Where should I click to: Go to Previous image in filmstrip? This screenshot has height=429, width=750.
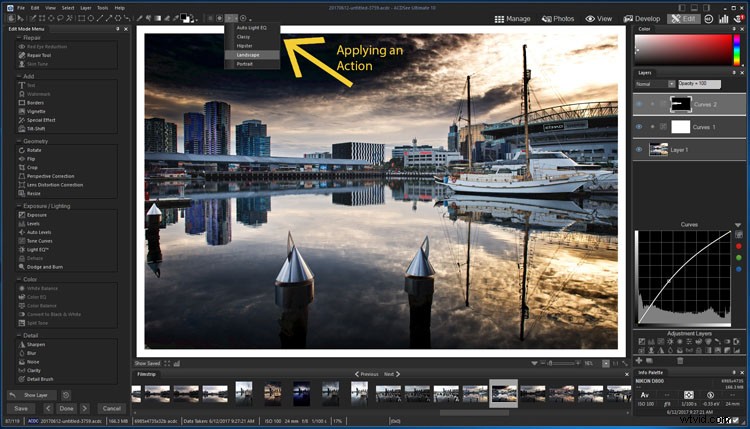pyautogui.click(x=366, y=374)
